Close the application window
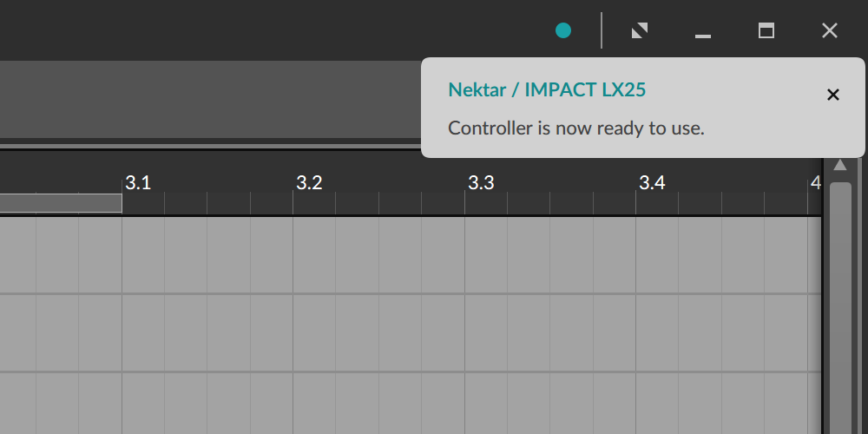 pyautogui.click(x=830, y=31)
